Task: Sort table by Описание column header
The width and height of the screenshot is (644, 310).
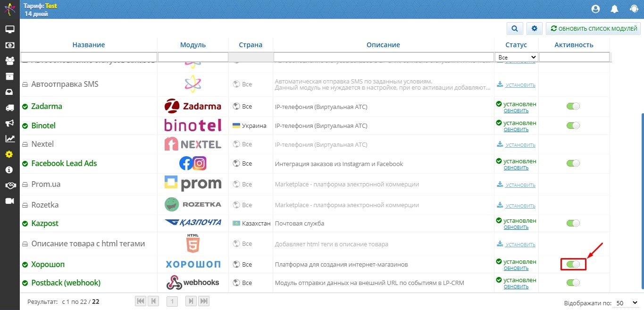Action: (383, 45)
